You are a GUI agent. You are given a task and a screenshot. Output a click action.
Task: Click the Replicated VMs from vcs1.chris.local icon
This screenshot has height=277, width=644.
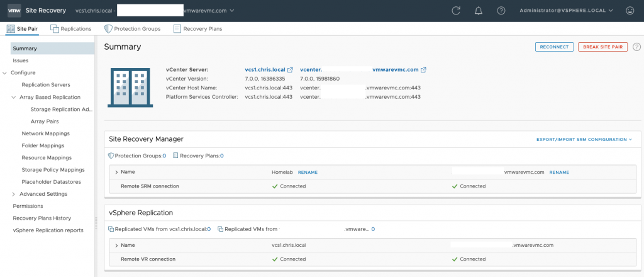click(x=111, y=229)
